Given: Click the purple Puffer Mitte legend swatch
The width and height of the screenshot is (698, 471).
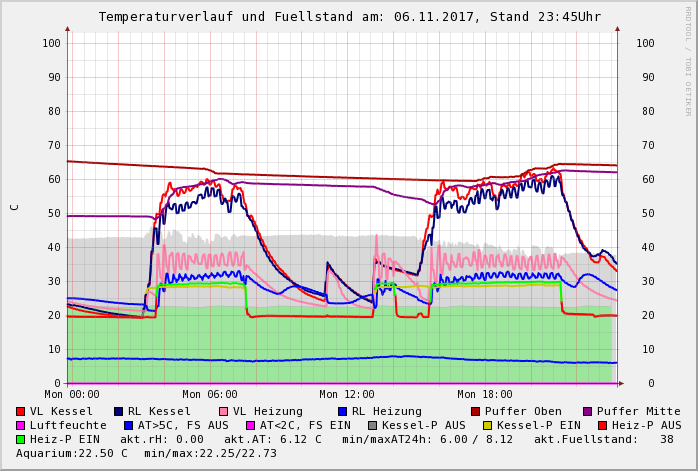Looking at the screenshot, I should click(588, 411).
